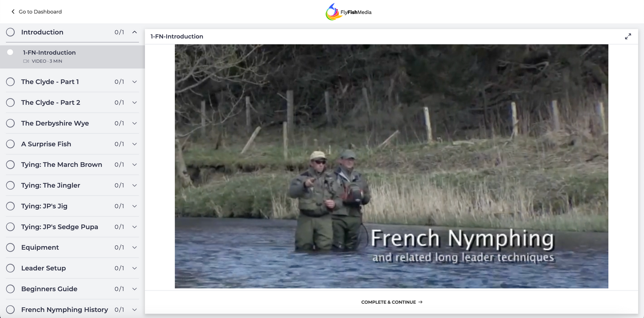The image size is (644, 318).
Task: Open the 1-FN-Introduction lesson title
Action: (x=49, y=52)
